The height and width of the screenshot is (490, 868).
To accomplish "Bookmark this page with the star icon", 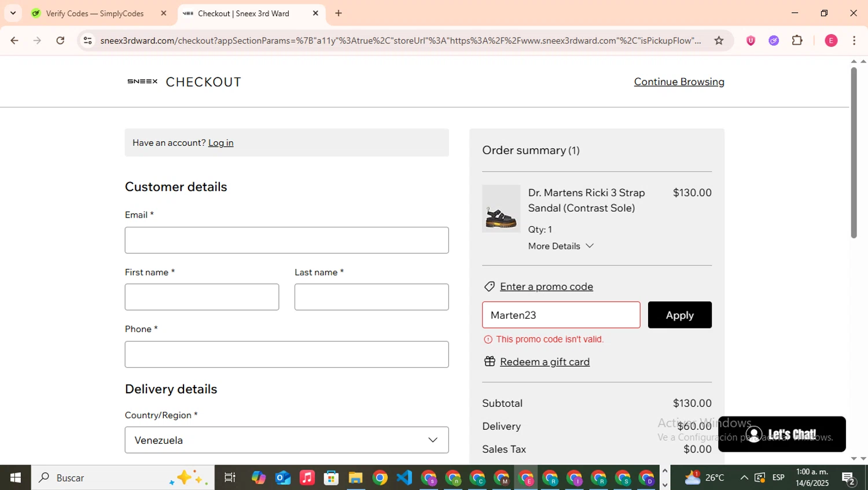I will pyautogui.click(x=719, y=40).
